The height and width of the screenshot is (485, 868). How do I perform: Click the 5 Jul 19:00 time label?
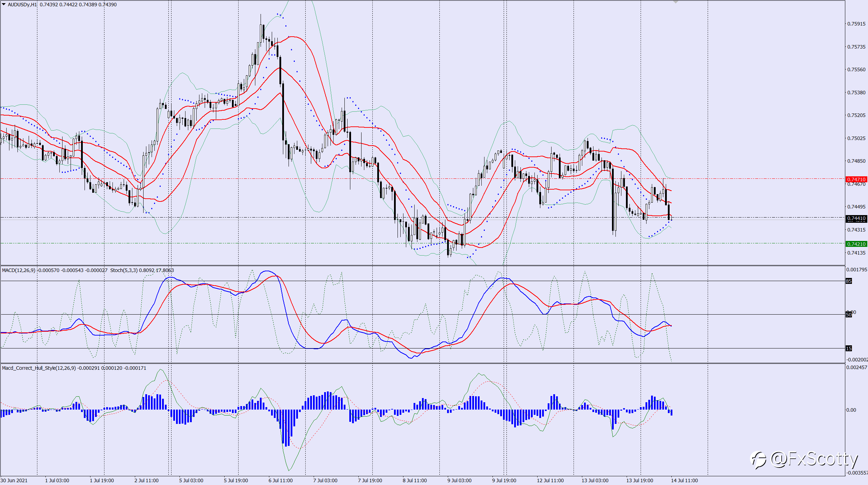[x=236, y=480]
